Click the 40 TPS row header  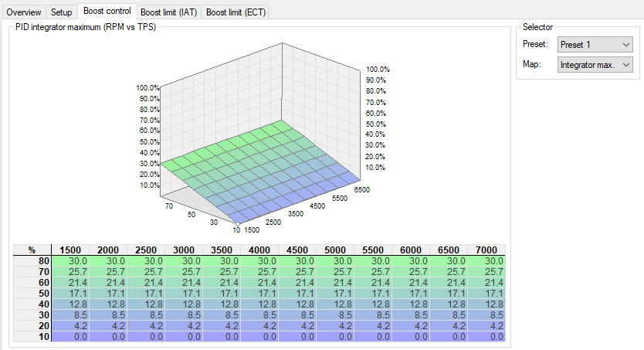[x=32, y=304]
